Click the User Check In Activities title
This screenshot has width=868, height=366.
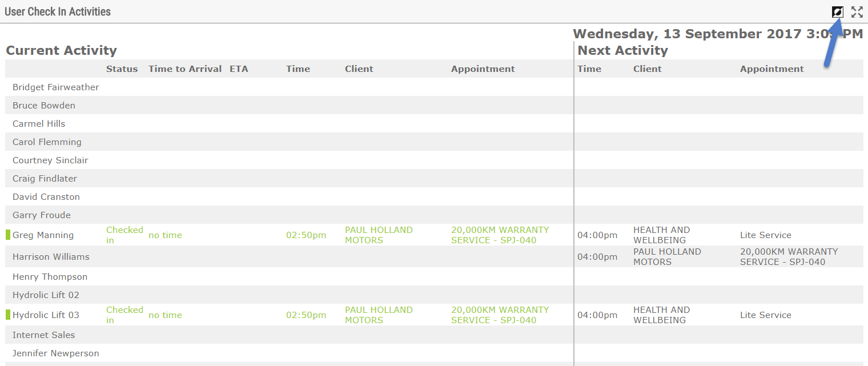[x=58, y=11]
